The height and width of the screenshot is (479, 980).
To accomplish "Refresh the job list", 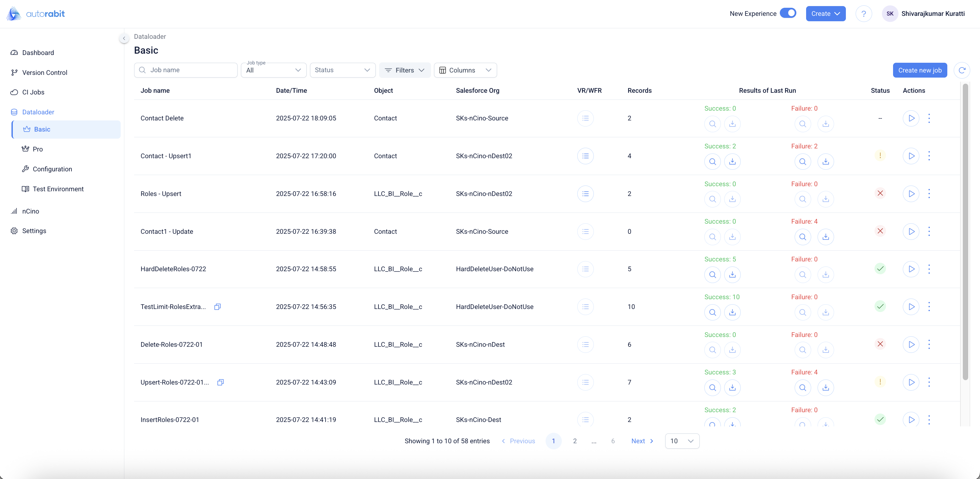I will click(962, 70).
